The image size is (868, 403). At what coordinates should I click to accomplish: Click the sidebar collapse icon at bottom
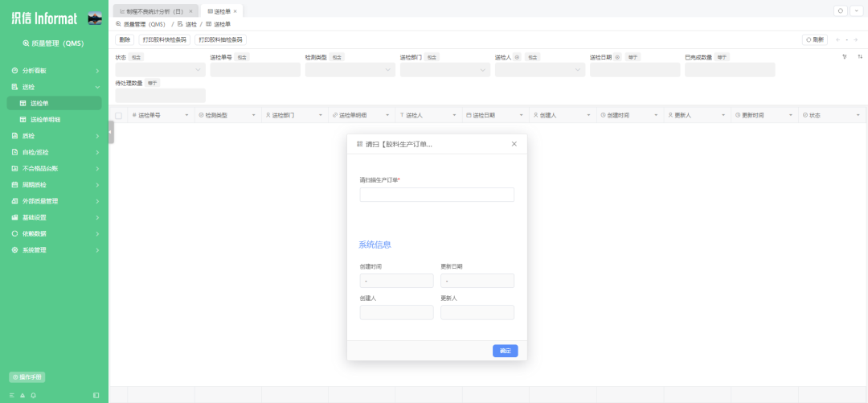(96, 395)
